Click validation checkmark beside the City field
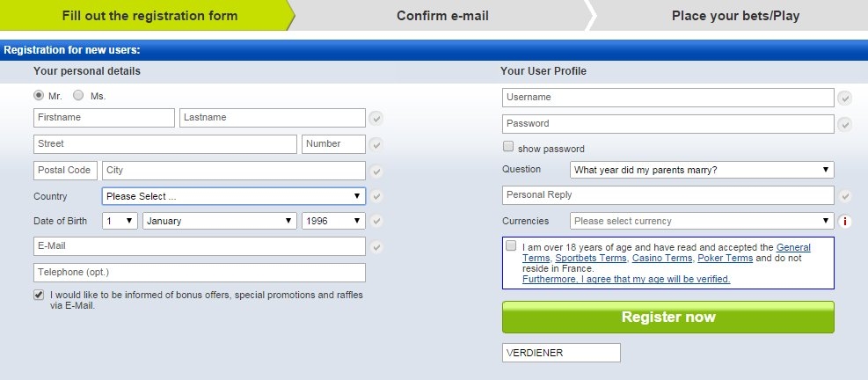The width and height of the screenshot is (868, 380). point(376,171)
